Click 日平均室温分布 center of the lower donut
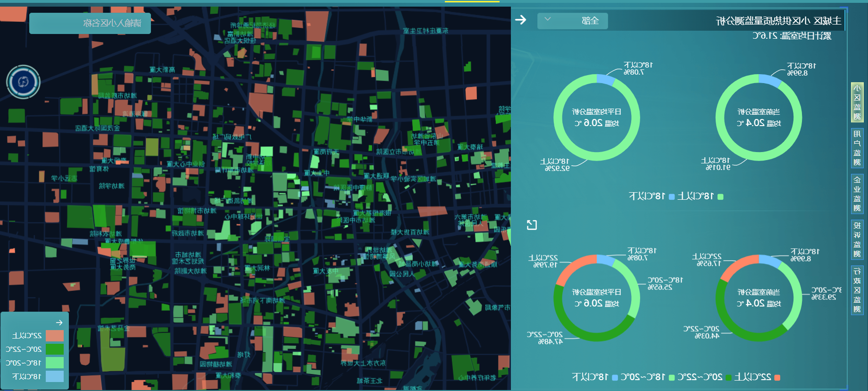 [x=597, y=298]
